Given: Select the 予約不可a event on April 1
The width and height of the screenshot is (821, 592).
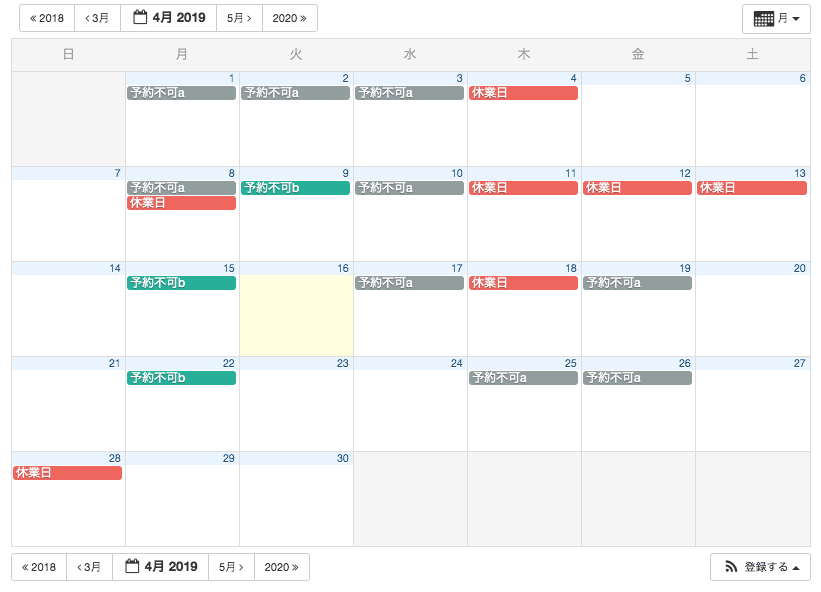Looking at the screenshot, I should [x=181, y=93].
